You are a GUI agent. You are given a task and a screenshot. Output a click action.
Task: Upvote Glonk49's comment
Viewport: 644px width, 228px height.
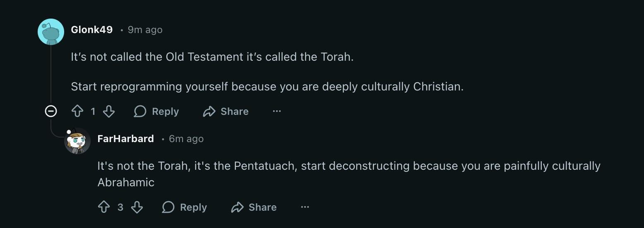coord(78,111)
